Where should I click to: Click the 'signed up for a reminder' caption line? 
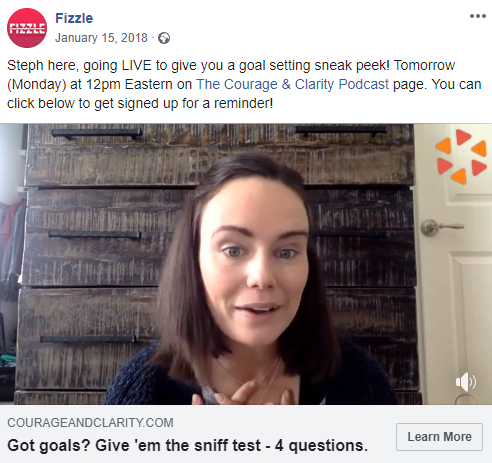pos(140,103)
